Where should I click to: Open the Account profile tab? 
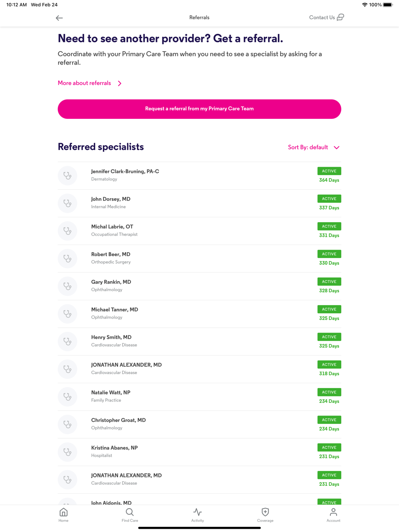333,514
